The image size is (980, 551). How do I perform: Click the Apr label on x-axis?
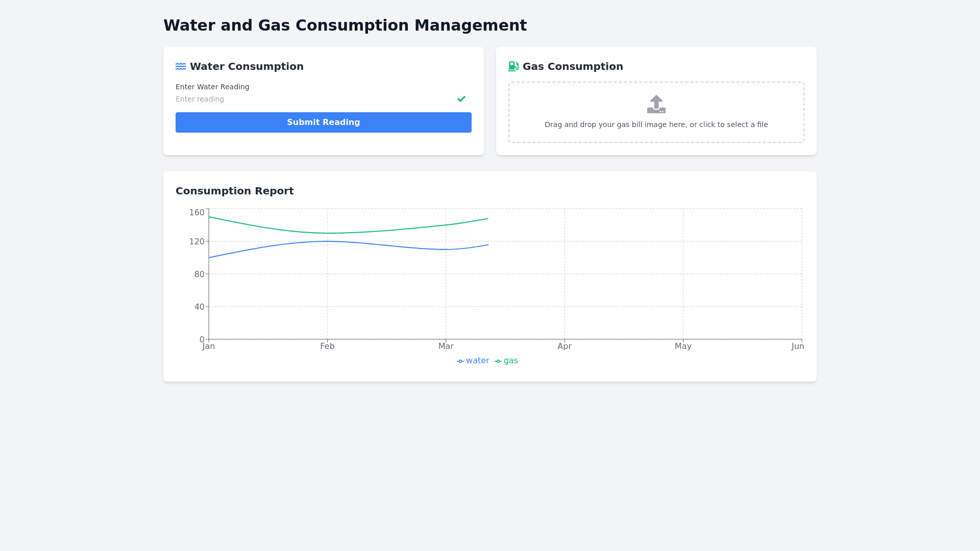pos(565,346)
